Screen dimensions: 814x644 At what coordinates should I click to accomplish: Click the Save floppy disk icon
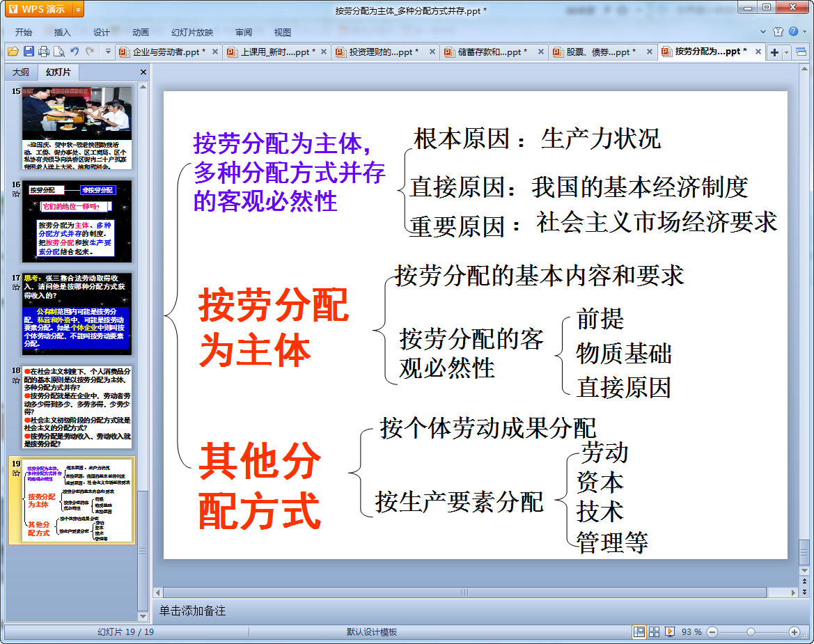pos(29,52)
